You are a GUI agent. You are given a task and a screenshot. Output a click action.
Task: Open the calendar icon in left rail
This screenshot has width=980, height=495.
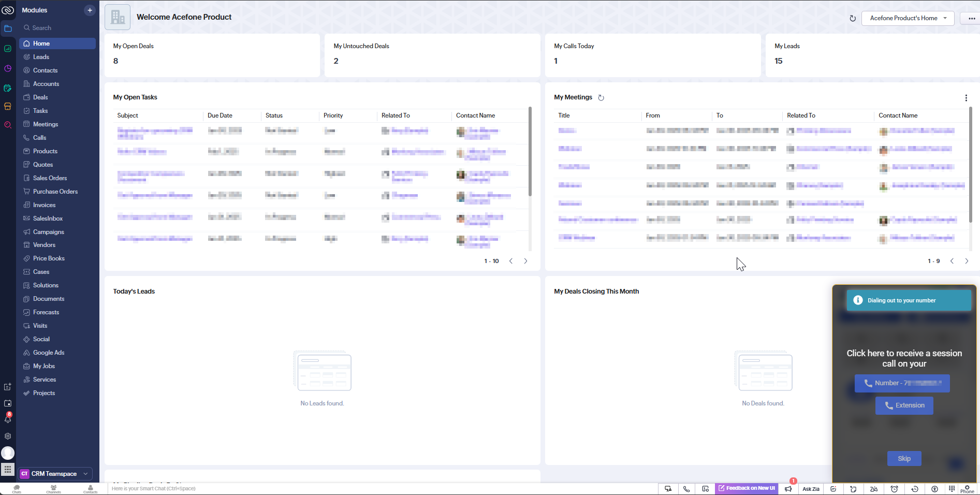[x=8, y=403]
